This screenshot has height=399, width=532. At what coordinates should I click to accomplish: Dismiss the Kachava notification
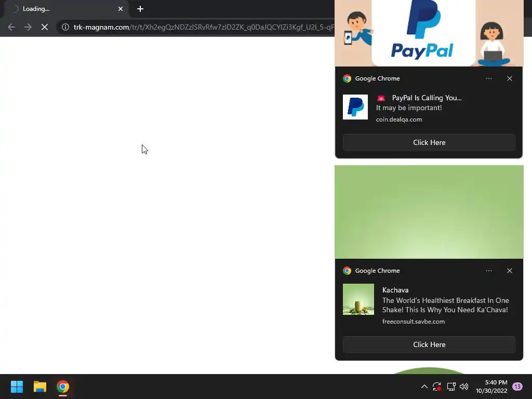510,271
